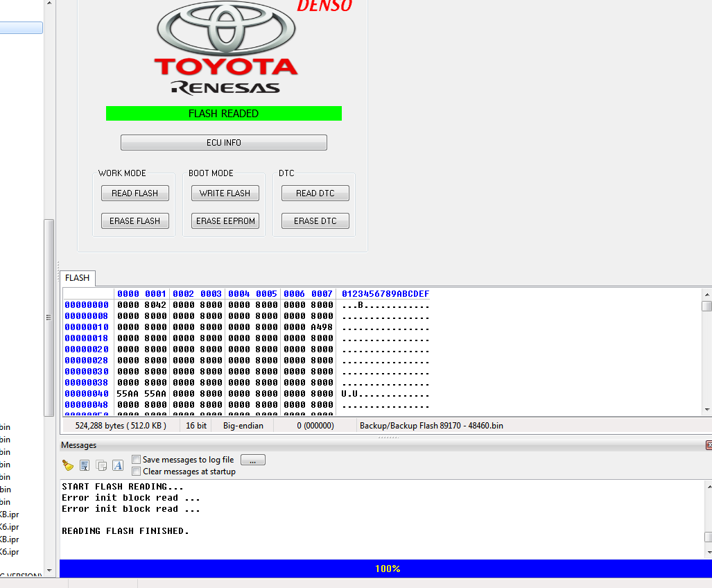Close the Messages panel
The height and width of the screenshot is (588, 712).
(709, 445)
